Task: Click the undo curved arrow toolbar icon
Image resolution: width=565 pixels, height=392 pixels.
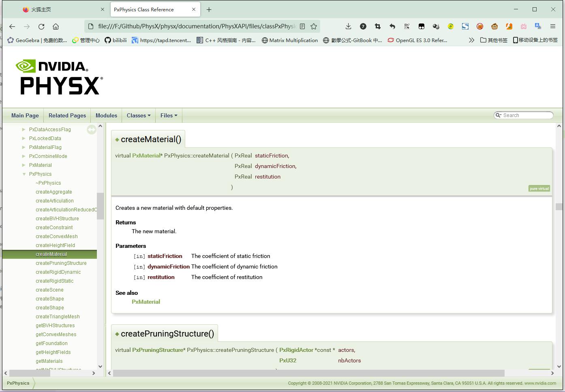Action: (x=392, y=26)
